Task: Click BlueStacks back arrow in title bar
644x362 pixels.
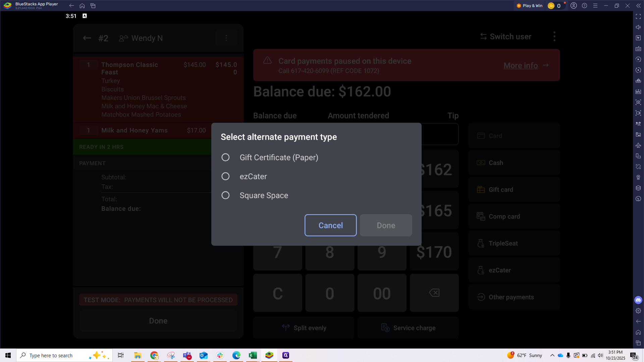Action: click(x=71, y=6)
